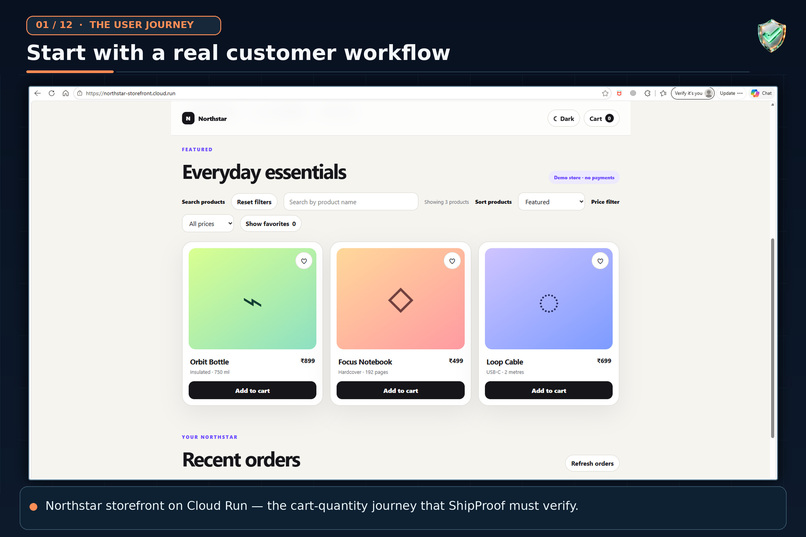Favorite the Focus Notebook with heart icon
The image size is (806, 537).
click(x=452, y=261)
